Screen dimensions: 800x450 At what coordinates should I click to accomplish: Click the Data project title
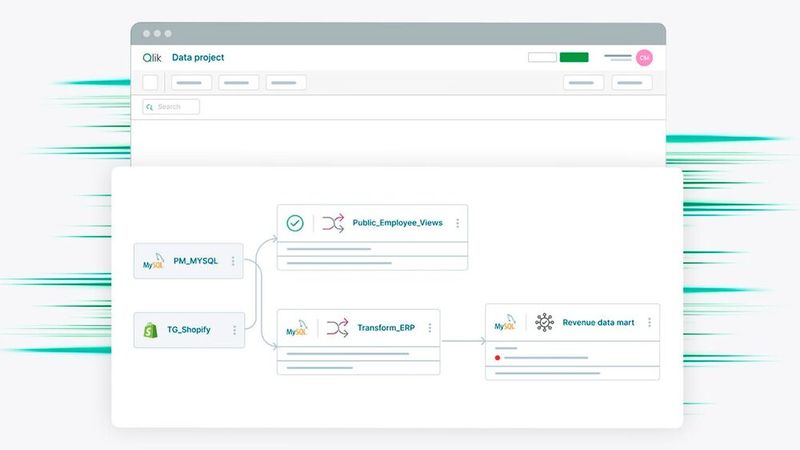[198, 57]
